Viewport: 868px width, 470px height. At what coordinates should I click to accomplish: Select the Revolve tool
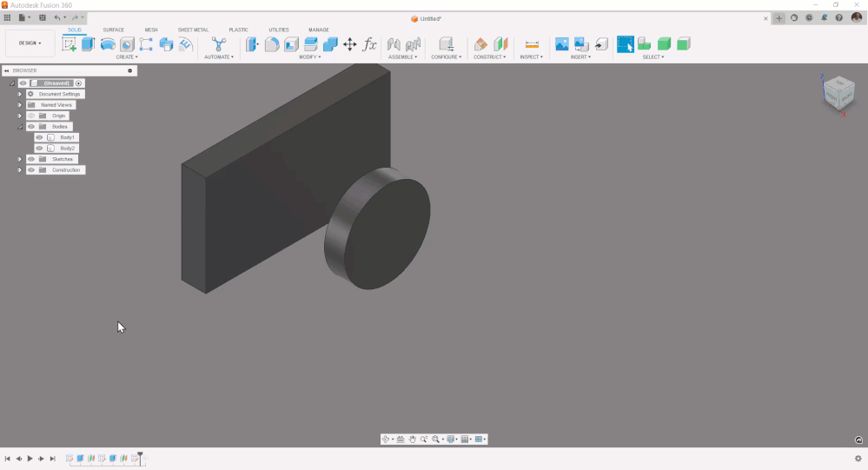tap(108, 44)
